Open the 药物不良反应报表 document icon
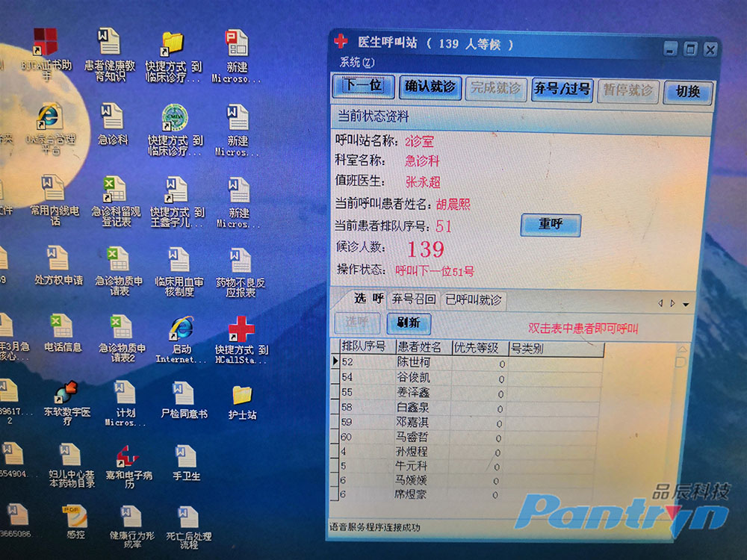The width and height of the screenshot is (747, 560). point(240,273)
